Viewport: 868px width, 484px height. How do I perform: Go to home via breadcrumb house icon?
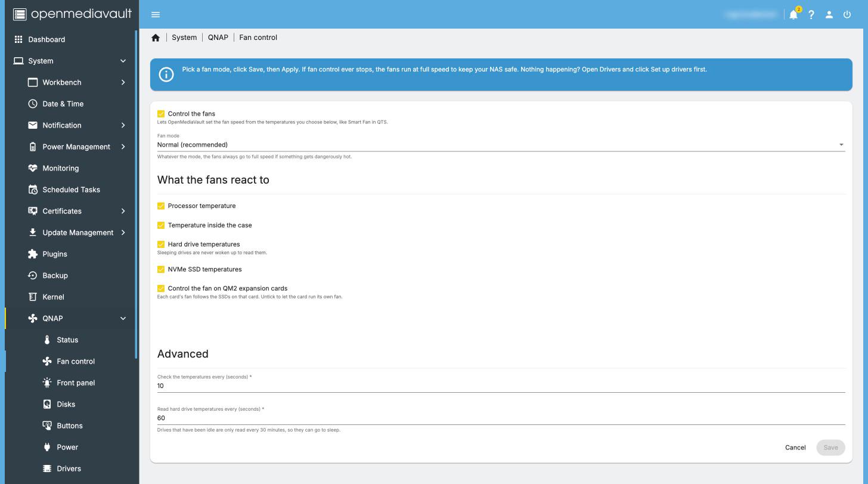tap(156, 38)
